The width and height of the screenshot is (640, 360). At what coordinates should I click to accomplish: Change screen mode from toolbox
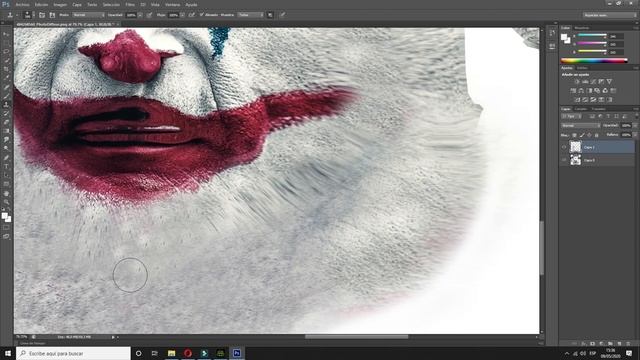tap(6, 236)
